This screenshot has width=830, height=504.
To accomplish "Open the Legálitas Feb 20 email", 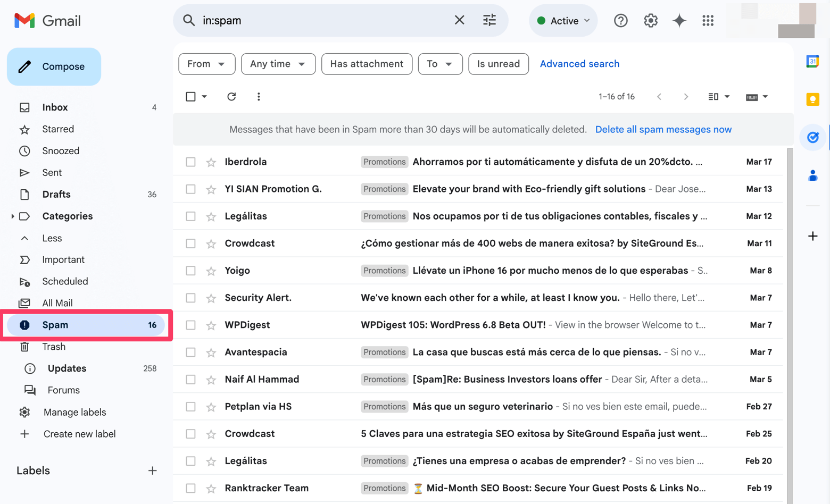I will pos(479,461).
